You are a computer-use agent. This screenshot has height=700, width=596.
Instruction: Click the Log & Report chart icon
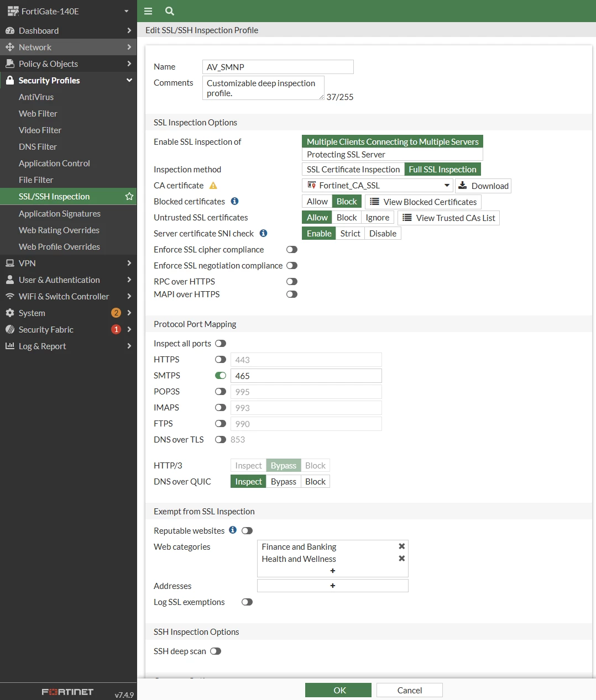pyautogui.click(x=10, y=346)
